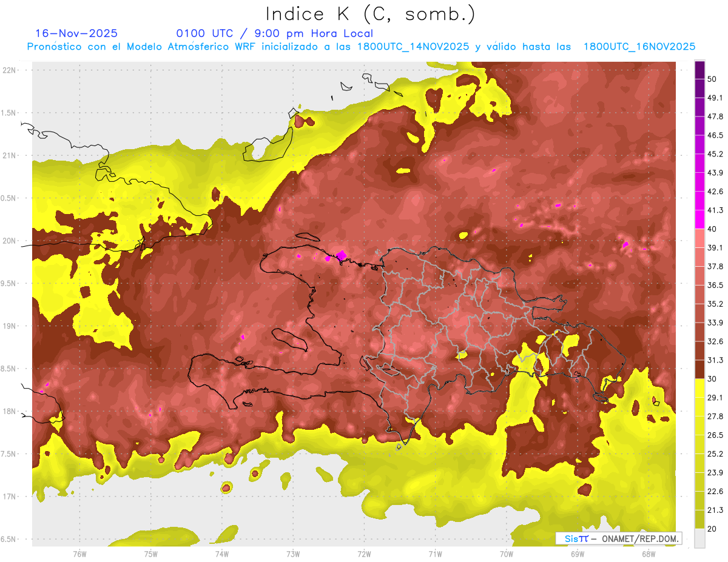Viewport: 728px width, 562px height.
Task: Click the '45.2' colorbar label
Action: 715,154
